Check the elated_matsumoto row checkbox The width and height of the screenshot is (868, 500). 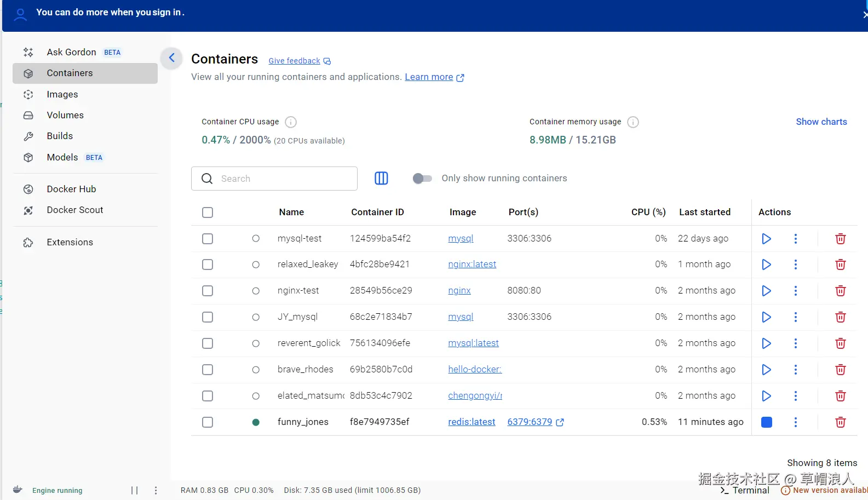[208, 396]
